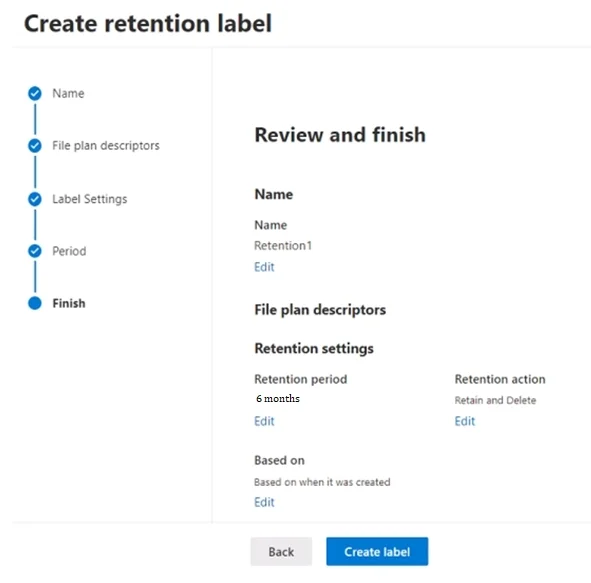
Task: Click the Retention1 name value text
Action: (283, 246)
